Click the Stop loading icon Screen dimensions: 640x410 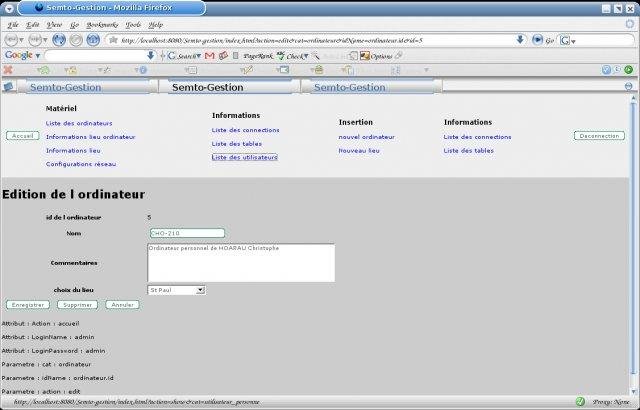pyautogui.click(x=76, y=40)
